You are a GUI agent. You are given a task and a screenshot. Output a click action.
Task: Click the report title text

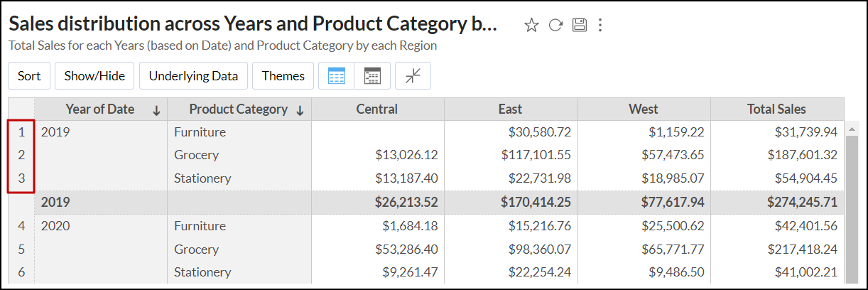252,24
